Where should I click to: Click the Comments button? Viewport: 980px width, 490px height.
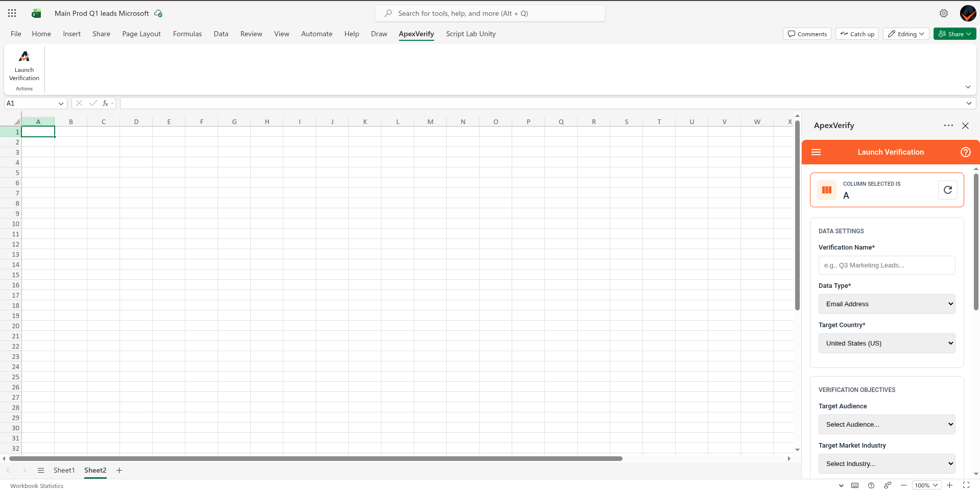pyautogui.click(x=807, y=34)
